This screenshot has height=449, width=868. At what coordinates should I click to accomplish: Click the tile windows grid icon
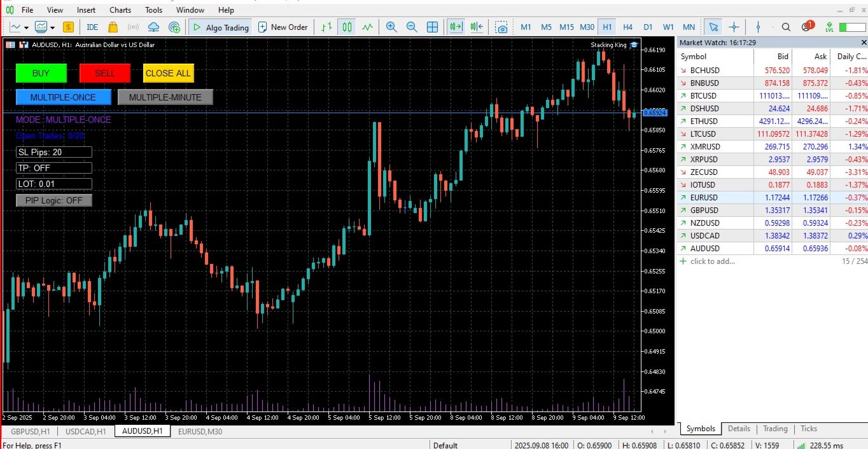pyautogui.click(x=432, y=27)
